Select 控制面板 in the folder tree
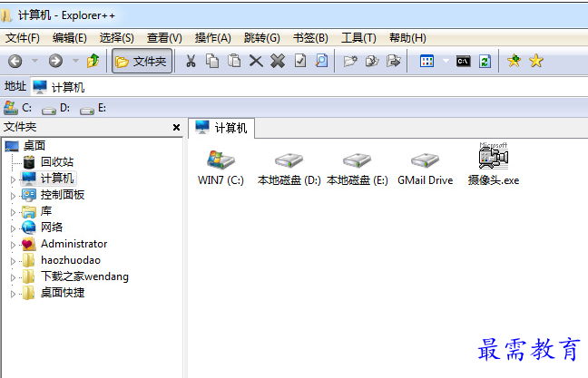 [54, 194]
